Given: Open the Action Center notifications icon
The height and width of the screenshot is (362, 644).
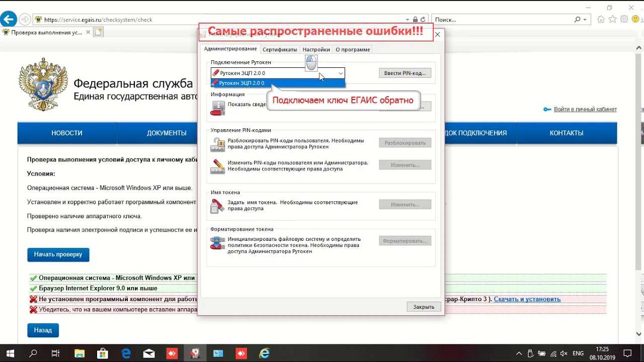Looking at the screenshot, I should (x=627, y=353).
